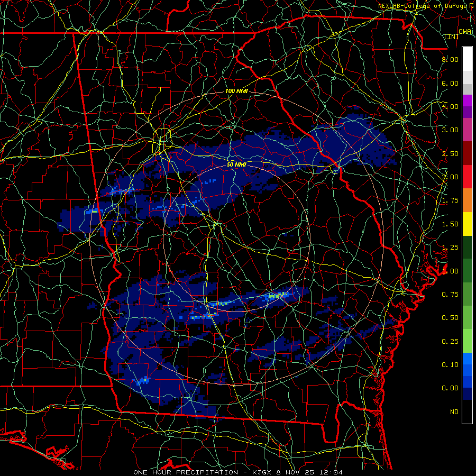Viewport: 476px width, 476px height.
Task: Click the 2.00 legend value
Action: pyautogui.click(x=450, y=177)
